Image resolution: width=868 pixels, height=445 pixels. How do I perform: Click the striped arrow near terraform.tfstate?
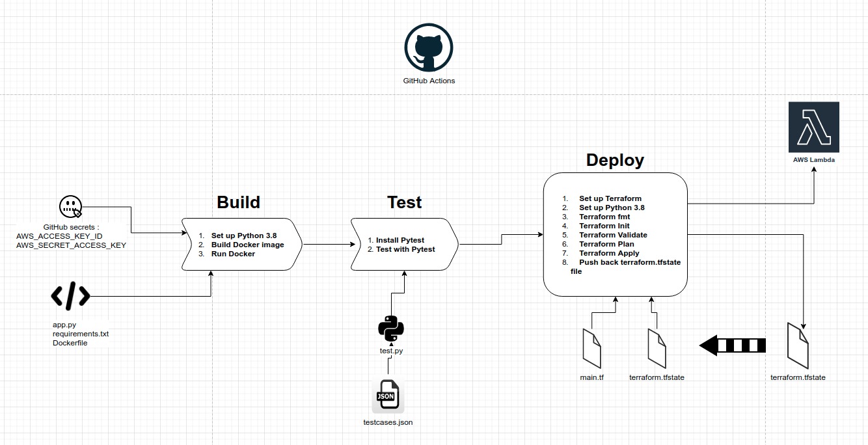[731, 345]
